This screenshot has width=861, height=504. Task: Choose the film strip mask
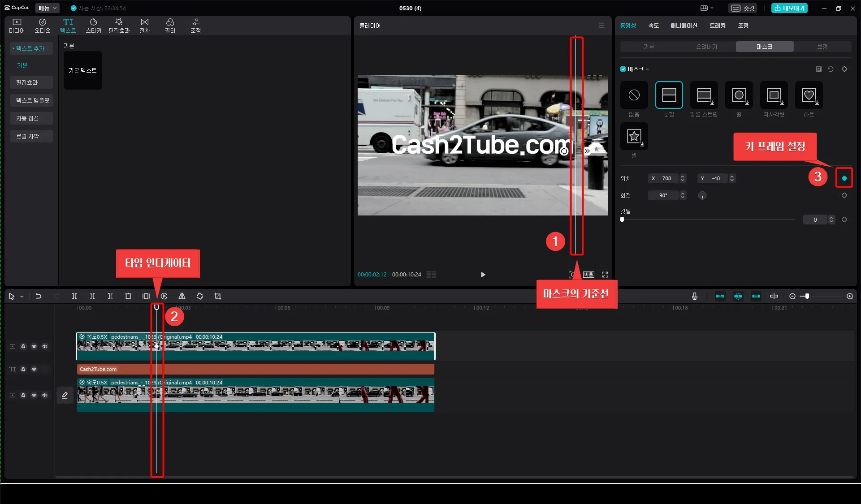coord(704,95)
